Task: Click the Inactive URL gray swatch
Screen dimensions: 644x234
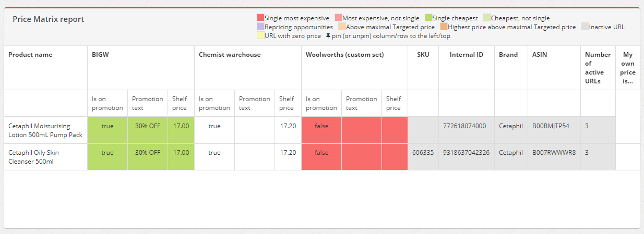Action: tap(585, 27)
